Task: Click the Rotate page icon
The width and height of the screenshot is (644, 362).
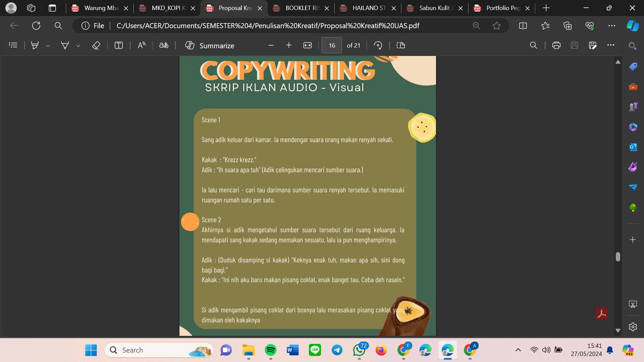Action: 378,45
